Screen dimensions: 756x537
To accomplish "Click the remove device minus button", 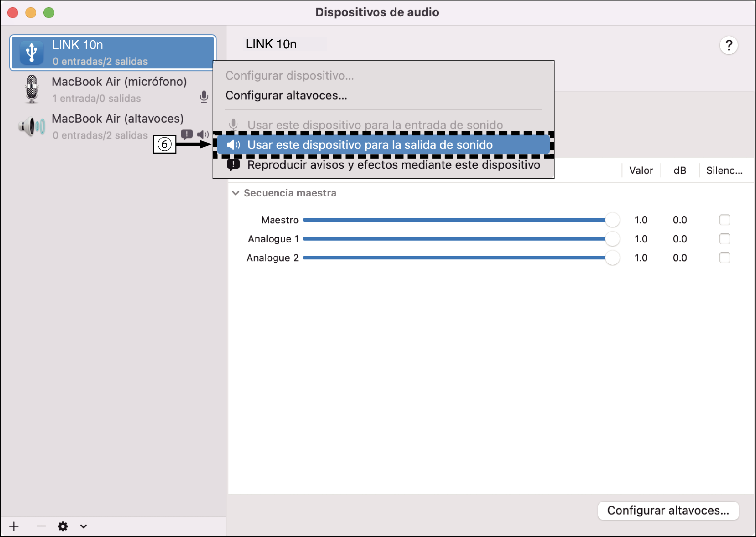I will coord(41,526).
